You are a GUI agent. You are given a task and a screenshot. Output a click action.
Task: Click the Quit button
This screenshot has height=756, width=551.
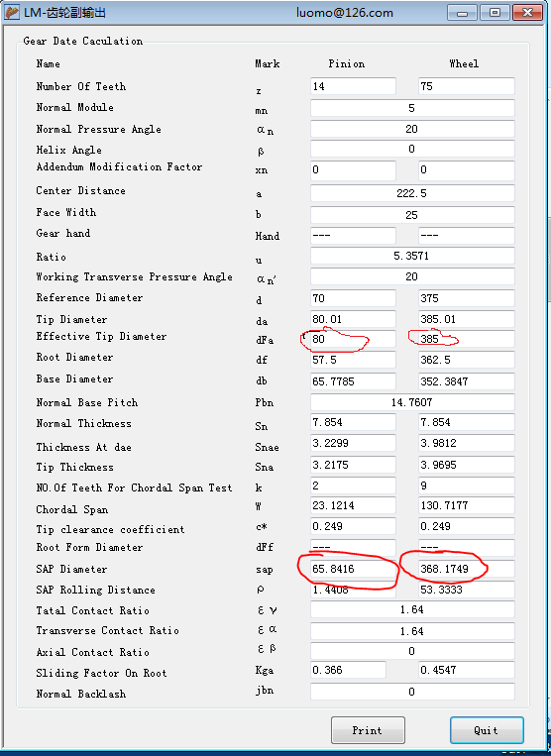[487, 730]
